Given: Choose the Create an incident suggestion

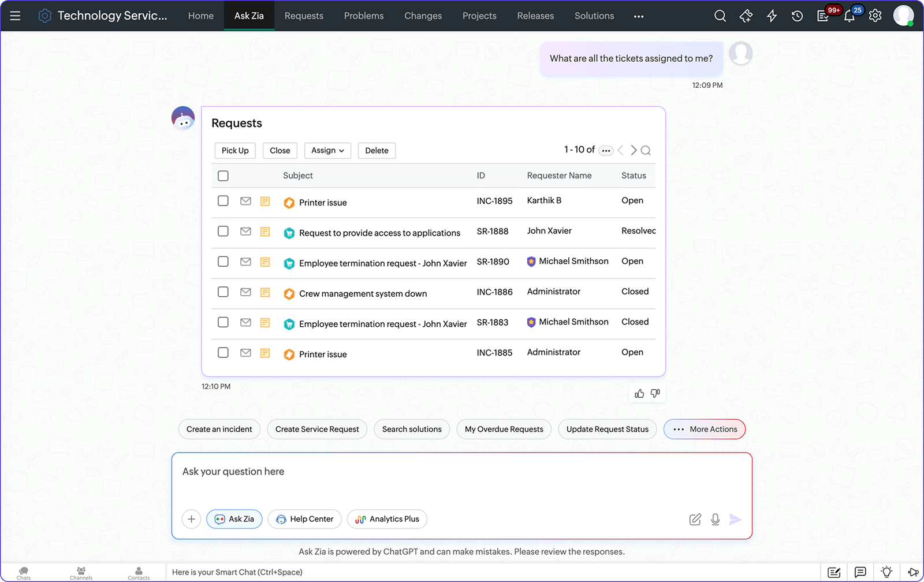Looking at the screenshot, I should pyautogui.click(x=219, y=429).
